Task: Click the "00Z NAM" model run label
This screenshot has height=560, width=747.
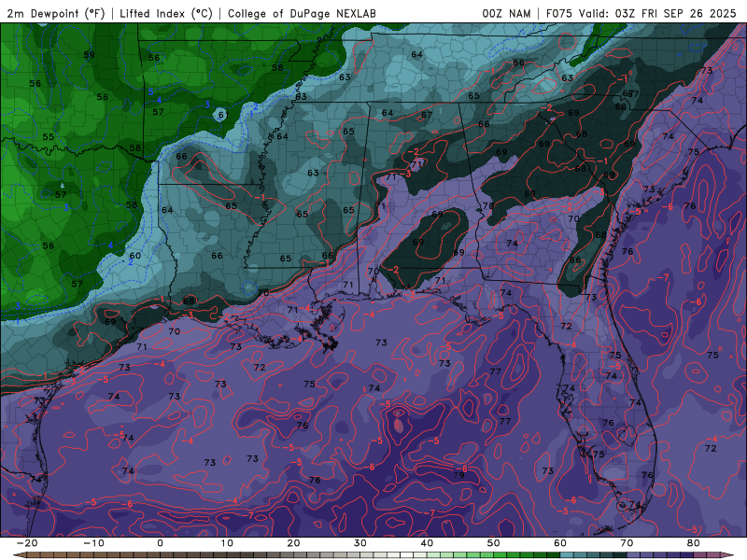Action: point(506,14)
